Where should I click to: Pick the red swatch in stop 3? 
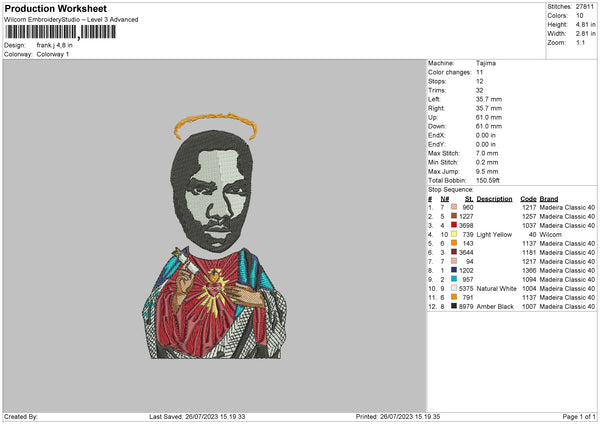pos(454,225)
